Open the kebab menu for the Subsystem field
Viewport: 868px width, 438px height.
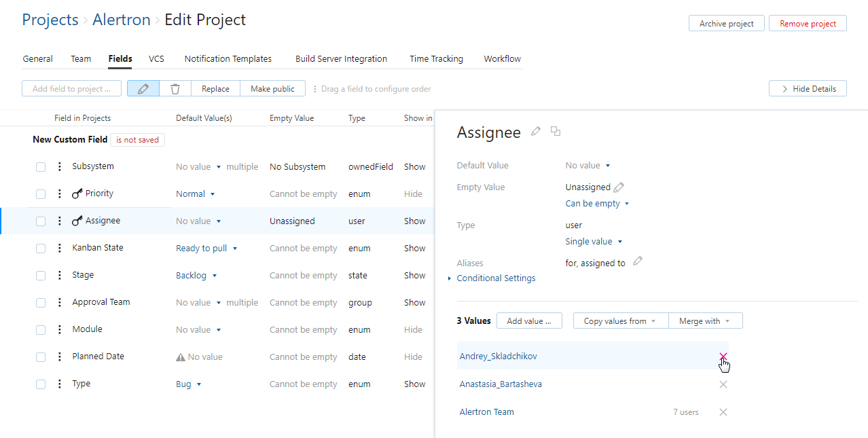[x=59, y=166]
